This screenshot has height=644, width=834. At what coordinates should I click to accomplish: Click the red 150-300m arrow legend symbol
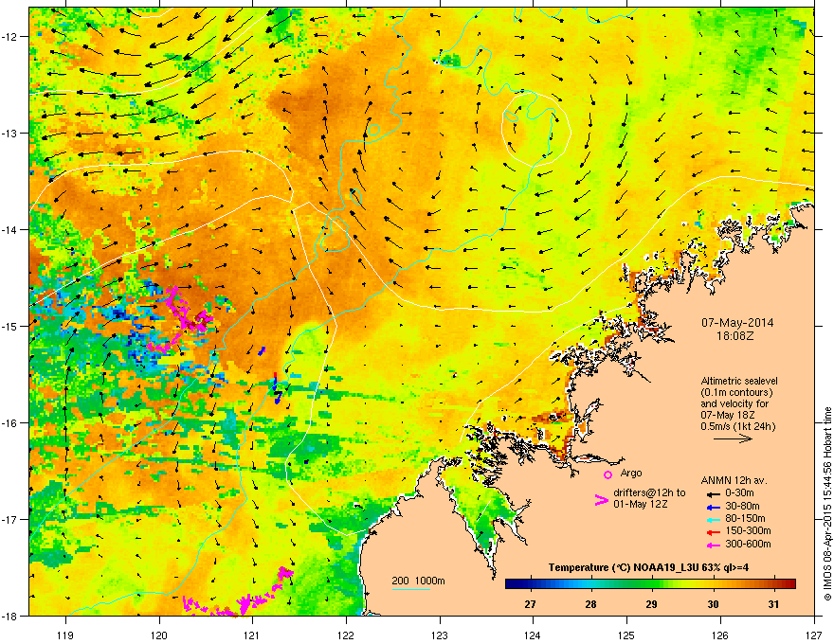pos(714,531)
